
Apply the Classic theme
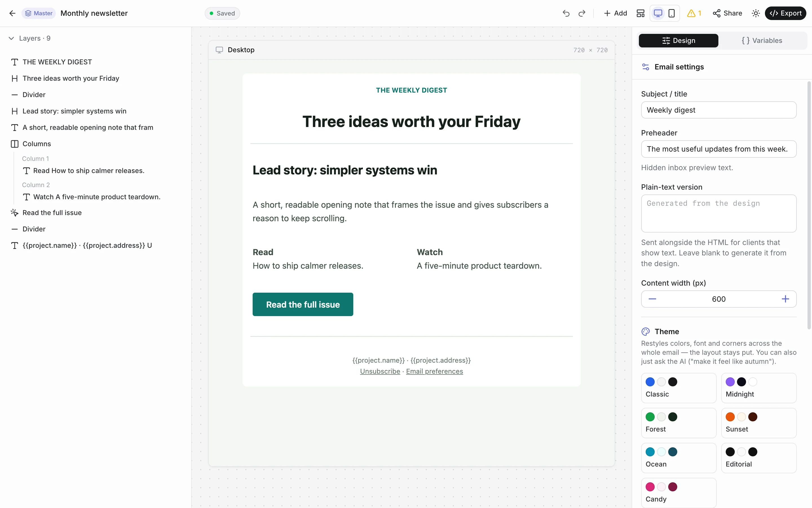[678, 388]
